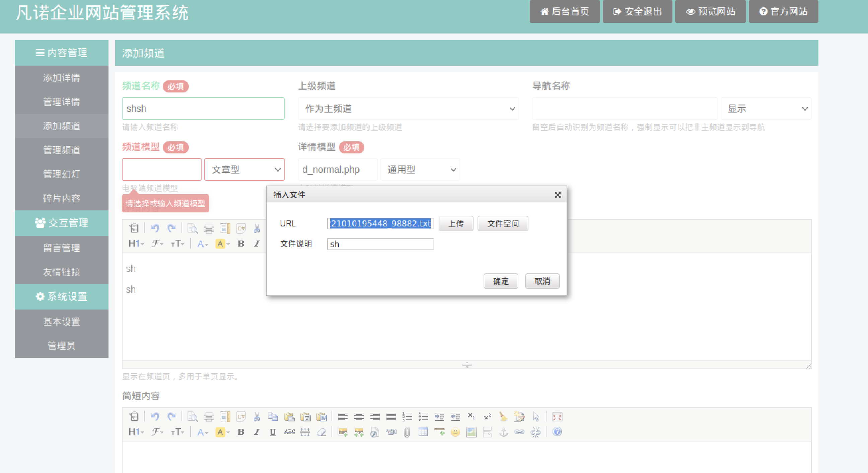This screenshot has width=868, height=473.
Task: Pick highlight color in 简短内容 editor
Action: pyautogui.click(x=222, y=432)
